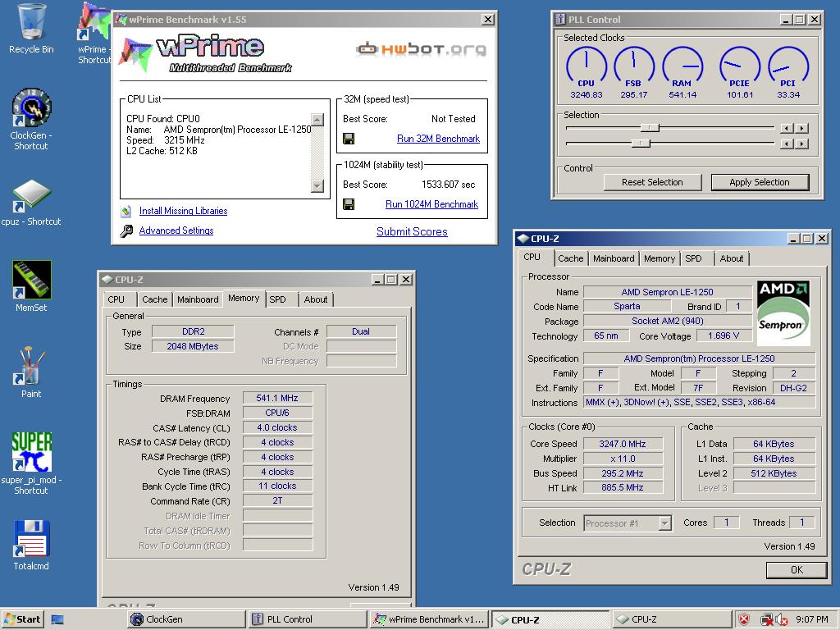Click the network connection tray icon

coord(766,620)
